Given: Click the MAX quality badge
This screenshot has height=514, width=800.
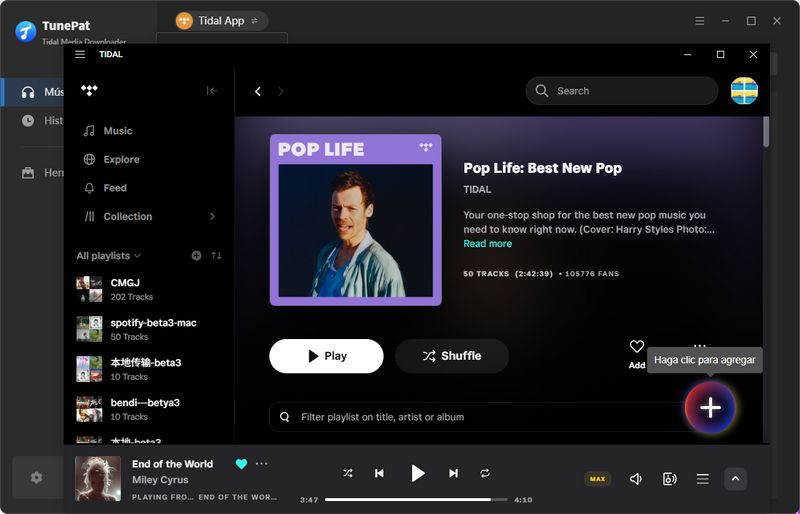Looking at the screenshot, I should pos(597,479).
